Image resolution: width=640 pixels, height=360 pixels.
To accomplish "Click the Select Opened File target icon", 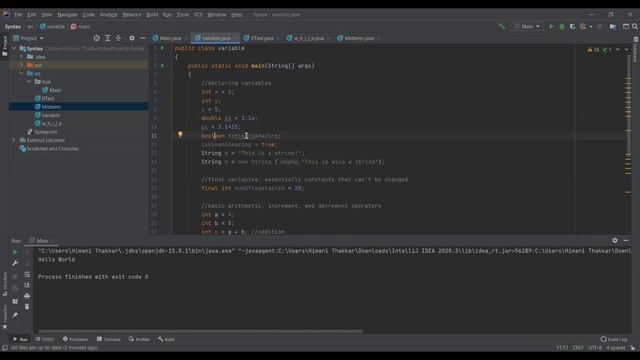I will (96, 38).
